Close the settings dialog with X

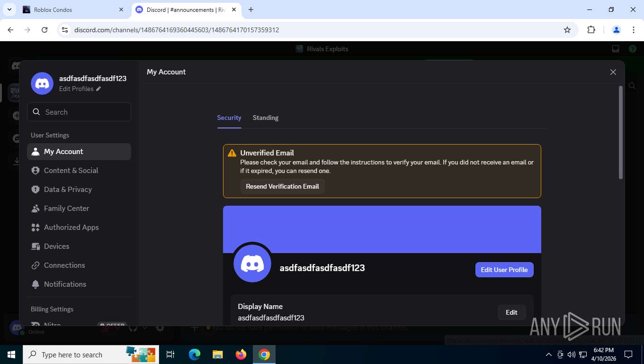(613, 72)
